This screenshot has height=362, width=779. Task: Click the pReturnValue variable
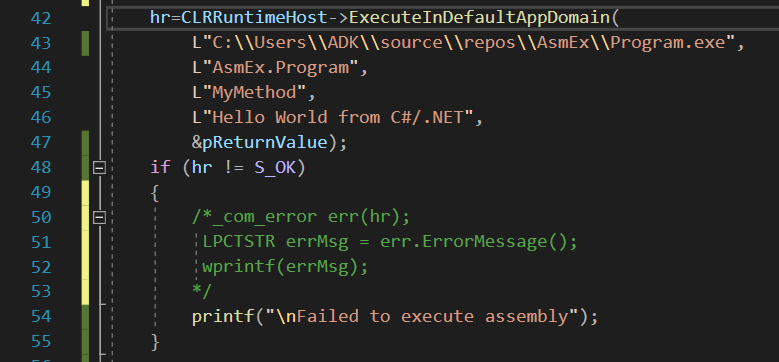(x=265, y=143)
